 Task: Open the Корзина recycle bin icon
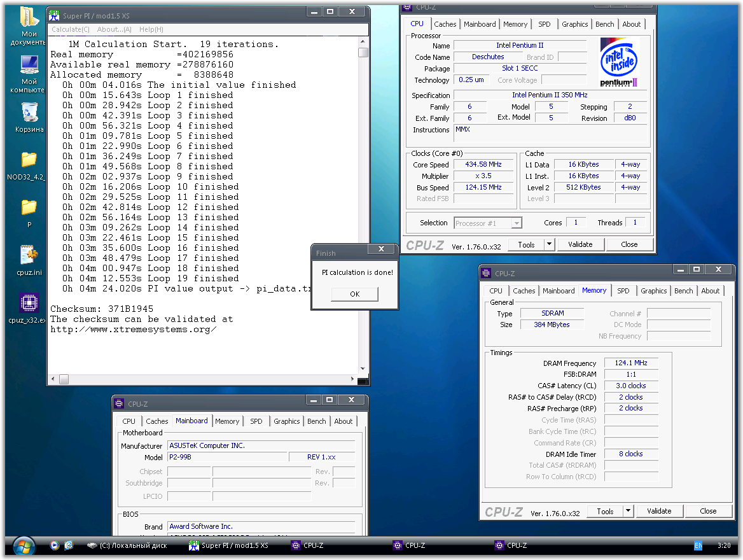[29, 118]
